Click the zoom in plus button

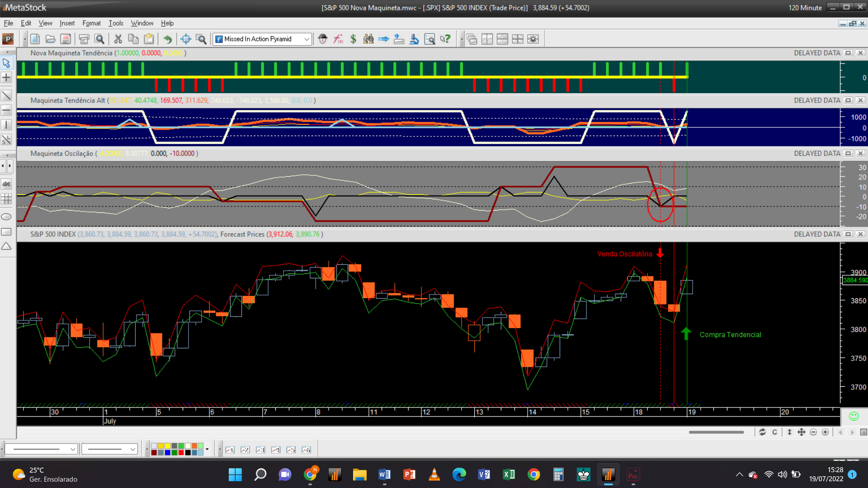825,432
